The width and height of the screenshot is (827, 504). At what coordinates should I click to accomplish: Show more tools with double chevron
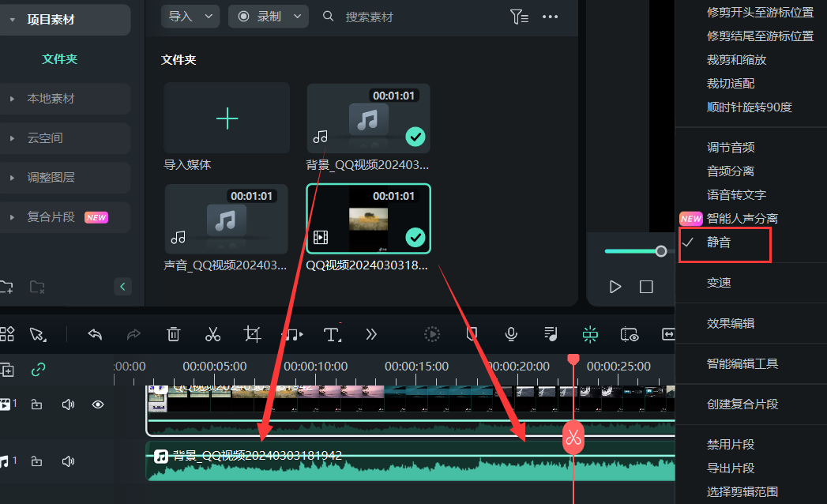371,334
